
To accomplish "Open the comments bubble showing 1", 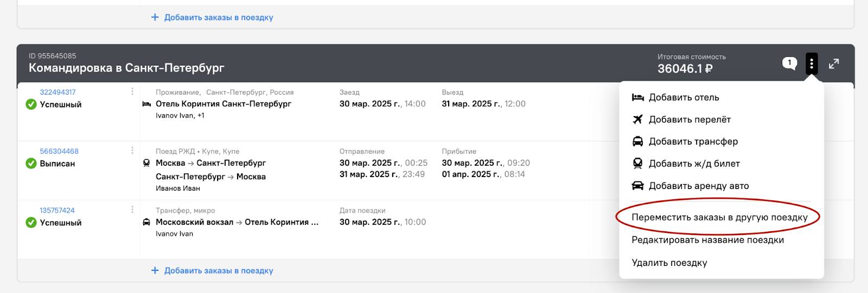I will (789, 63).
